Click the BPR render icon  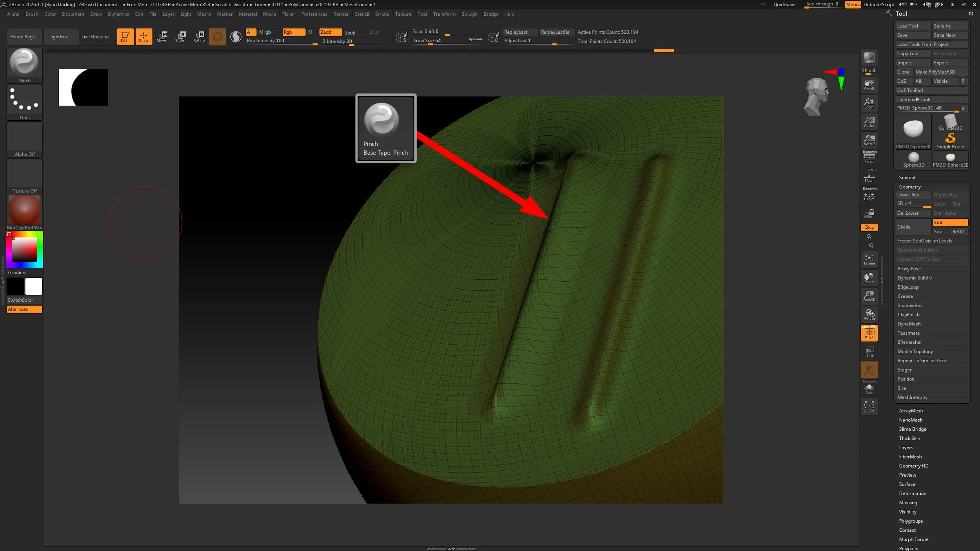click(x=869, y=58)
